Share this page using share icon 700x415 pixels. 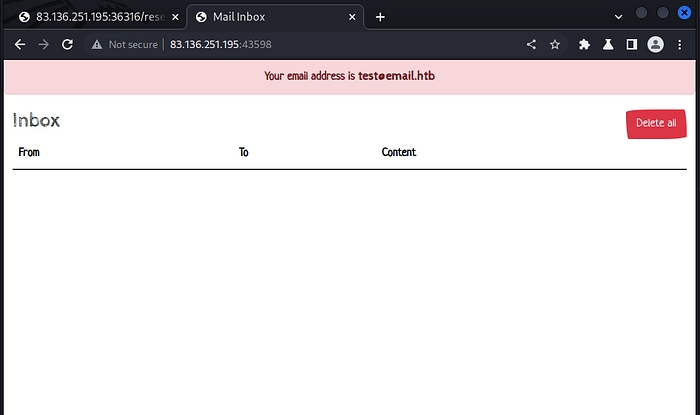click(x=531, y=44)
